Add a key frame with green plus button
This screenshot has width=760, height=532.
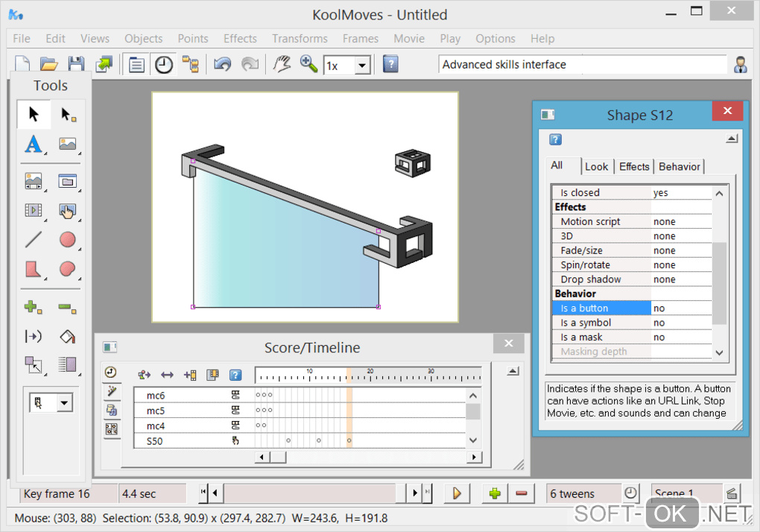pyautogui.click(x=495, y=493)
